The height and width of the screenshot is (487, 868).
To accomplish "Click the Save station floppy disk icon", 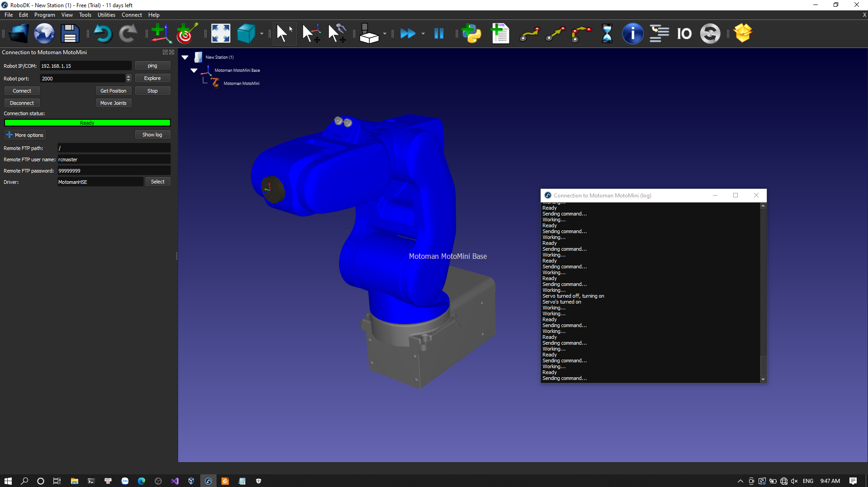I will [70, 34].
